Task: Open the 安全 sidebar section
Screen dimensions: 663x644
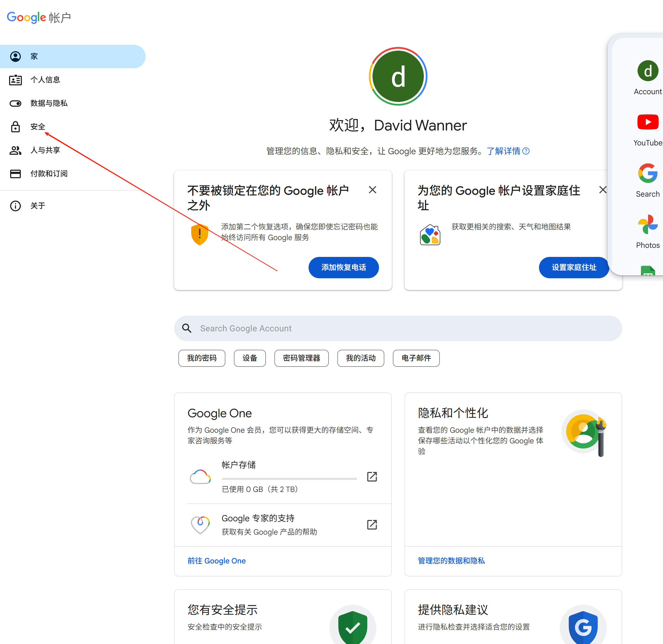Action: 38,127
